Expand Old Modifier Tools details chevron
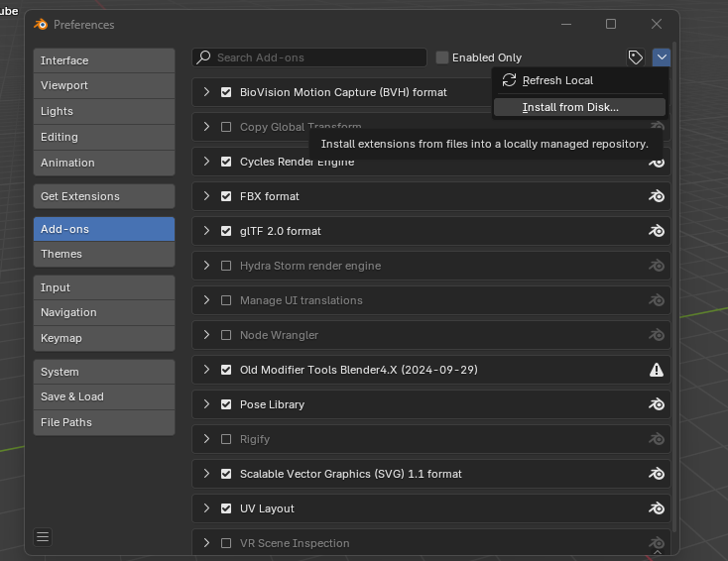Viewport: 728px width, 561px height. [206, 370]
